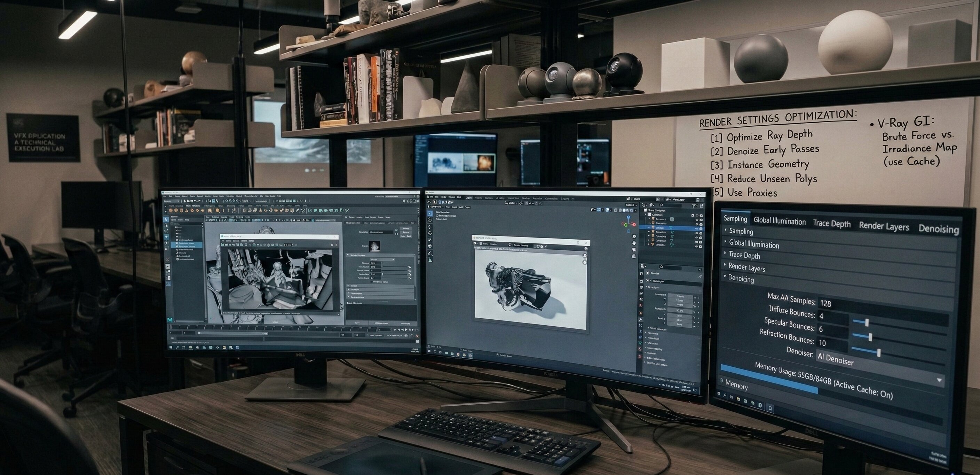Click the camera view icon in viewport gizmos

634,250
